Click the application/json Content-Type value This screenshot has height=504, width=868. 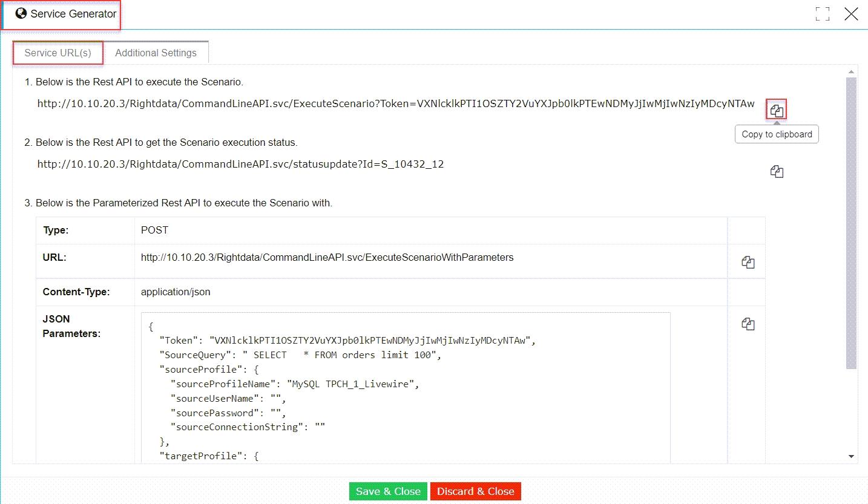[176, 292]
